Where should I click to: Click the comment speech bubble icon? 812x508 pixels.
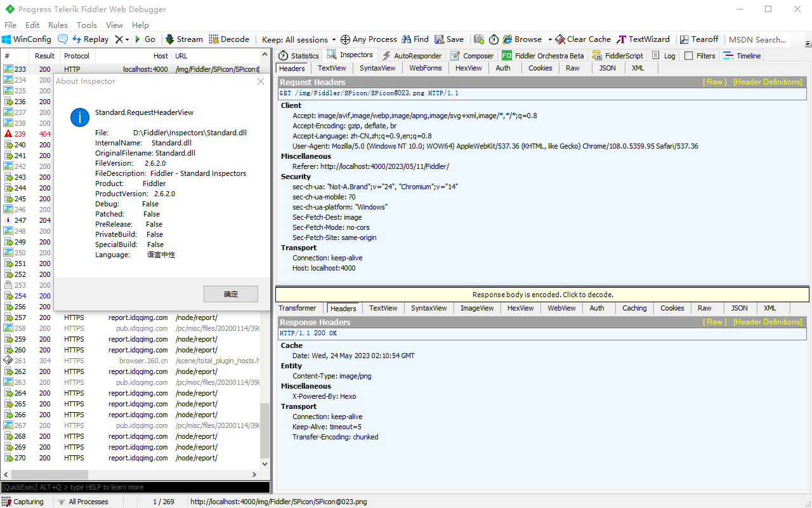[x=63, y=39]
